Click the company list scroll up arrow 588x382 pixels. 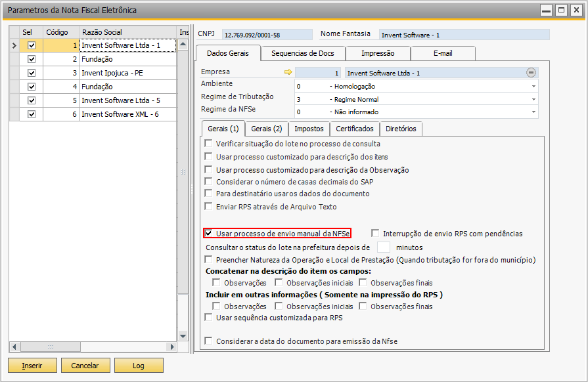(x=183, y=44)
